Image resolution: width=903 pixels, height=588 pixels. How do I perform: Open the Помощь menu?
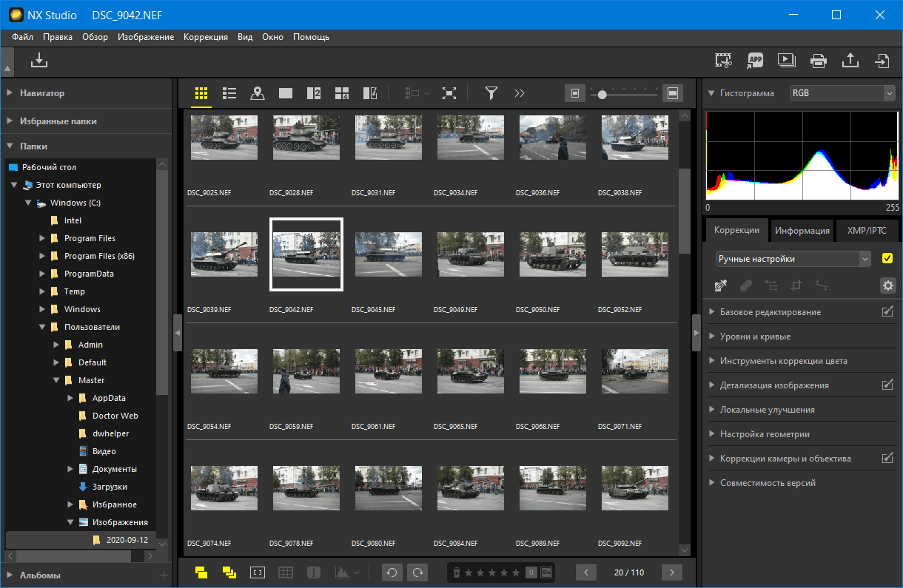[311, 37]
